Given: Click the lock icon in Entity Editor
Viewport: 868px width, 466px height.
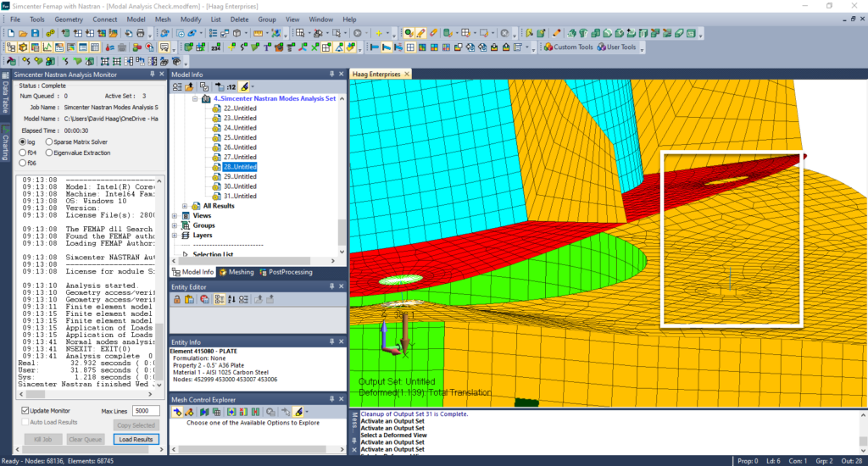Looking at the screenshot, I should tap(177, 299).
